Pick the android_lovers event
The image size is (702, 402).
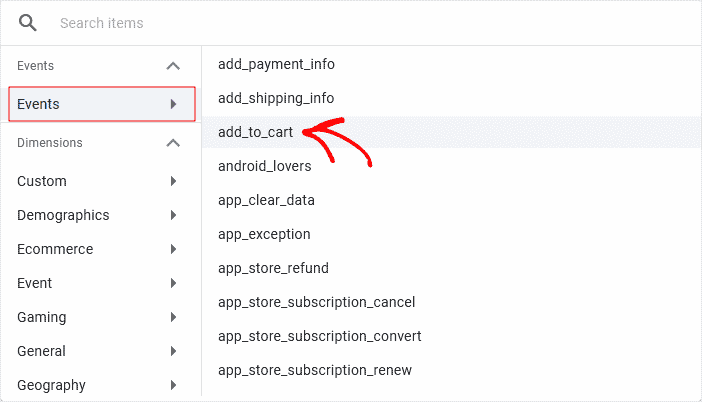coord(265,166)
